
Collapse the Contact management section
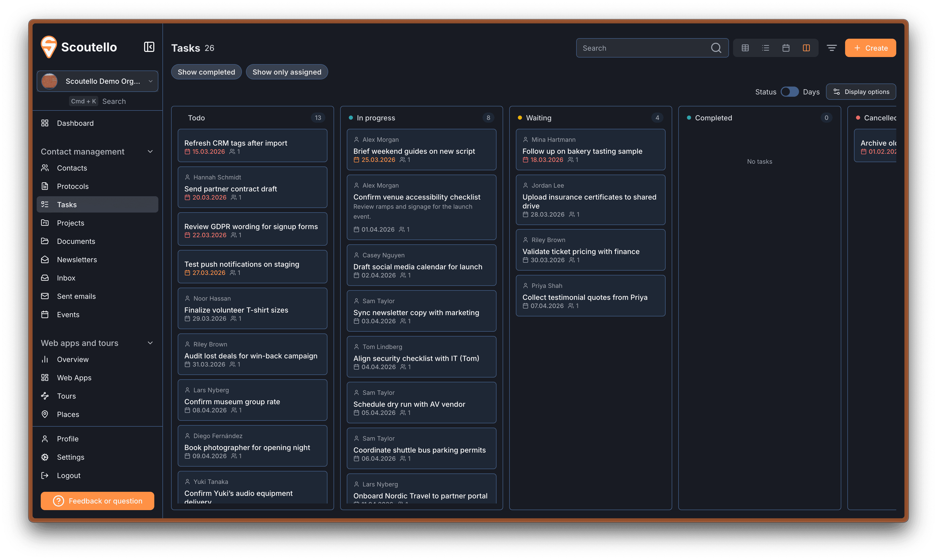[x=150, y=152]
